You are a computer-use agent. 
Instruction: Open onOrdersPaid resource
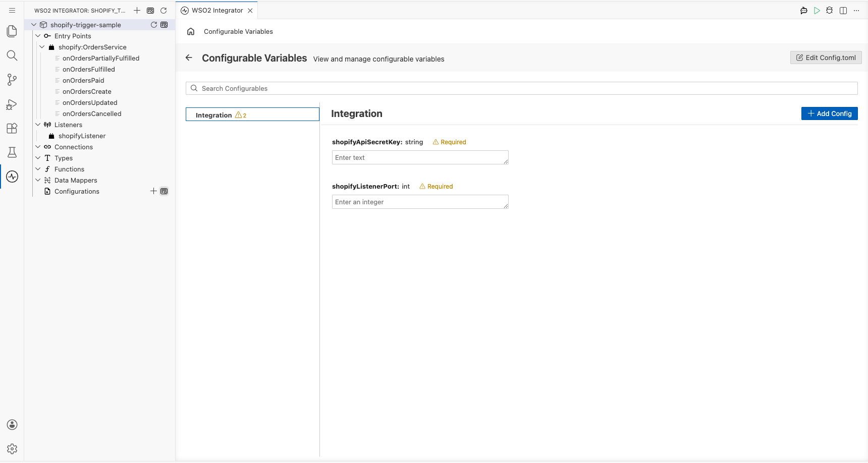click(x=83, y=80)
